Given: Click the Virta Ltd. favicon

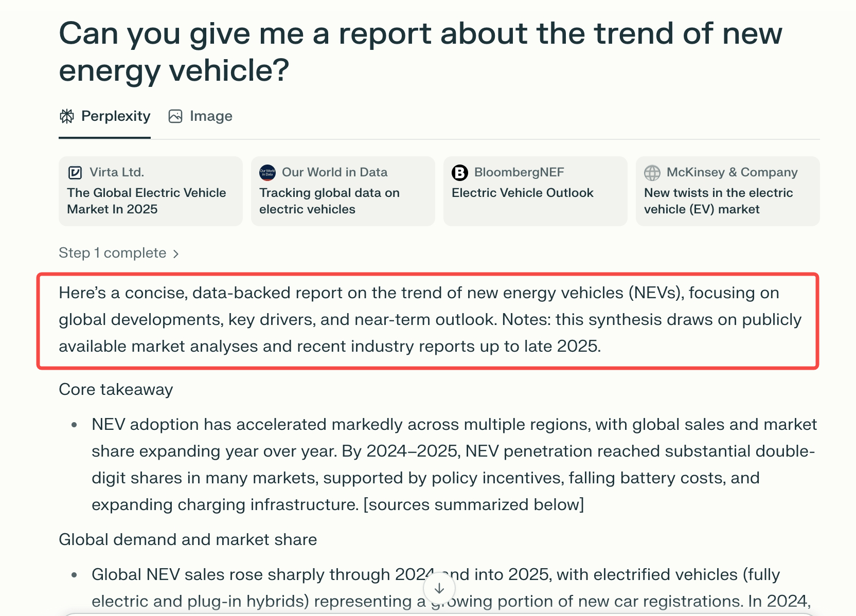Looking at the screenshot, I should (x=75, y=172).
